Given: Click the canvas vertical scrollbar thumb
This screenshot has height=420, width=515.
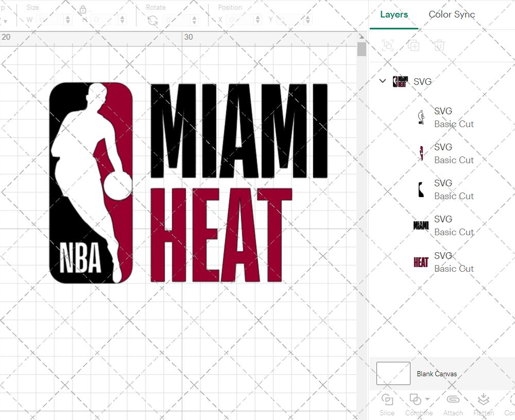Looking at the screenshot, I should 362,49.
